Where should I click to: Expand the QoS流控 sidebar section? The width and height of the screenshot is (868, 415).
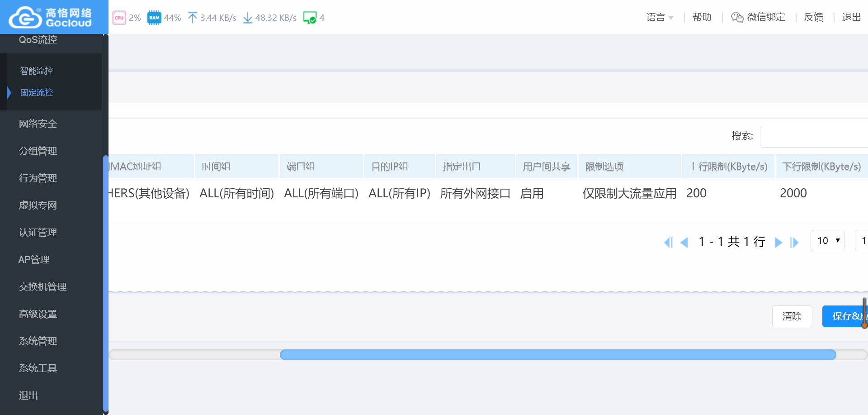point(38,40)
